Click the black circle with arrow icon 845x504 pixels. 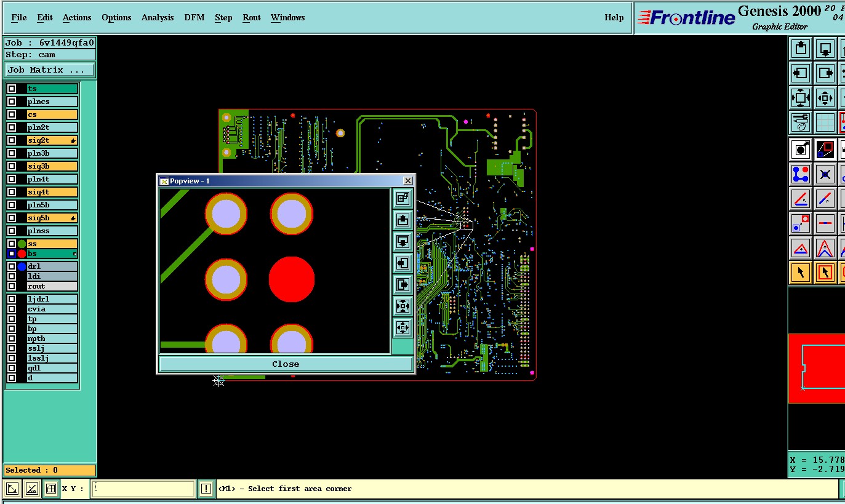point(800,149)
